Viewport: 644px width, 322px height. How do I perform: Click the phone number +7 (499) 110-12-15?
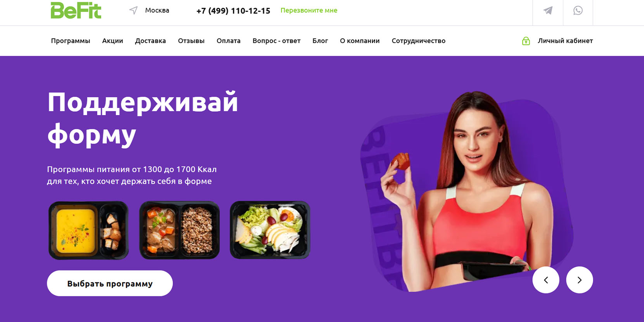coord(233,11)
